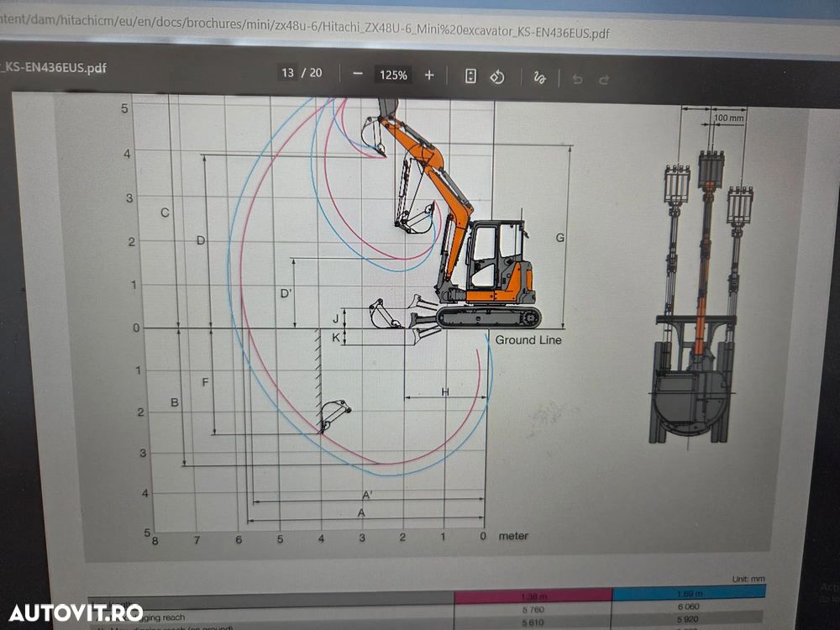Screen dimensions: 840x630
Task: Click the KS-EN436EUS.pdf document title
Action: (x=54, y=67)
